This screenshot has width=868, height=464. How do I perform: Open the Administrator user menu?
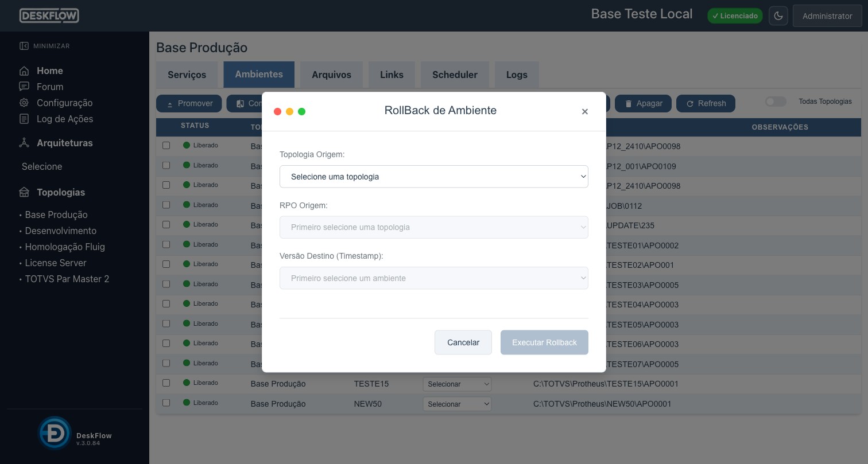point(827,16)
